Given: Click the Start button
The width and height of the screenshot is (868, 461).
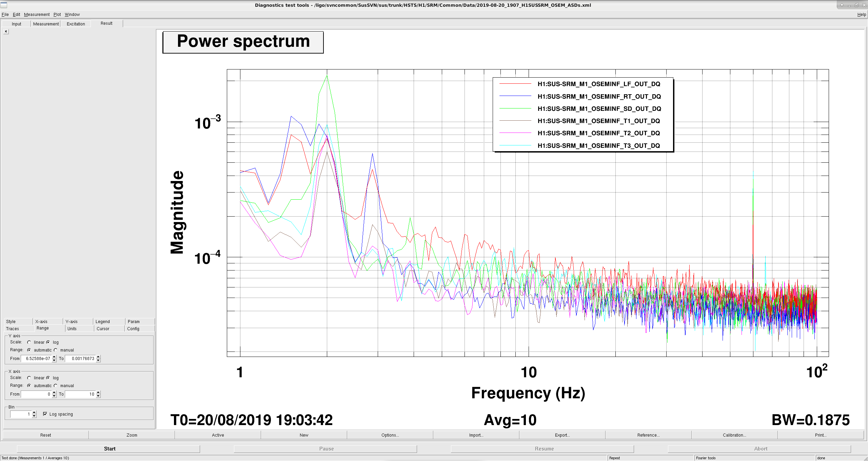Looking at the screenshot, I should click(x=110, y=449).
